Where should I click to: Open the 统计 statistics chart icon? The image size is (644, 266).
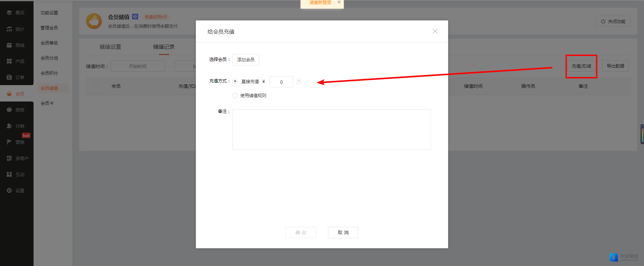[9, 29]
